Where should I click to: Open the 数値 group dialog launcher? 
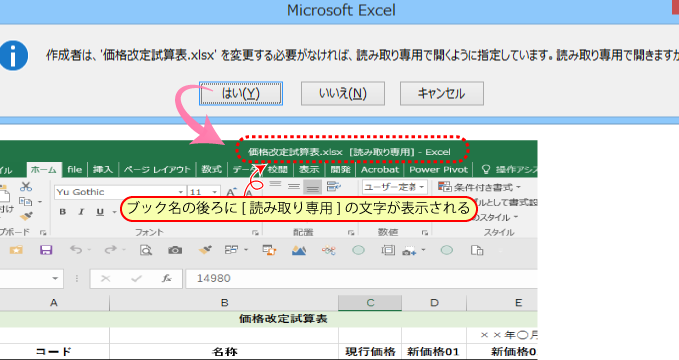[x=425, y=233]
